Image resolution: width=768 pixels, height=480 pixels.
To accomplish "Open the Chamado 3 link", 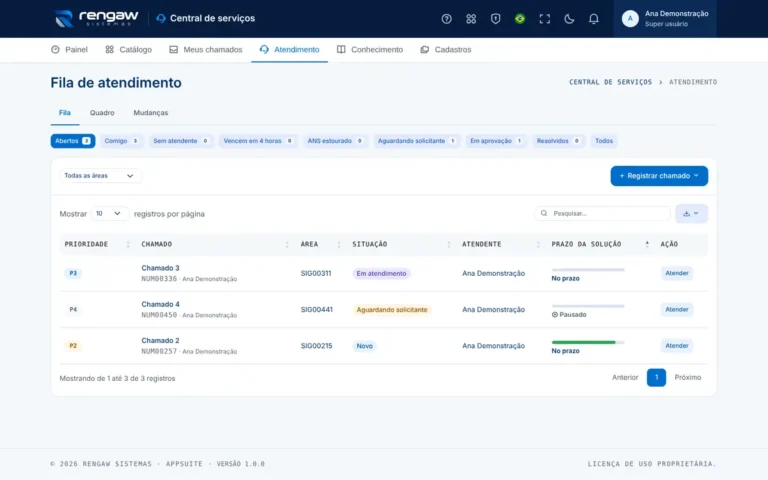I will pos(160,268).
